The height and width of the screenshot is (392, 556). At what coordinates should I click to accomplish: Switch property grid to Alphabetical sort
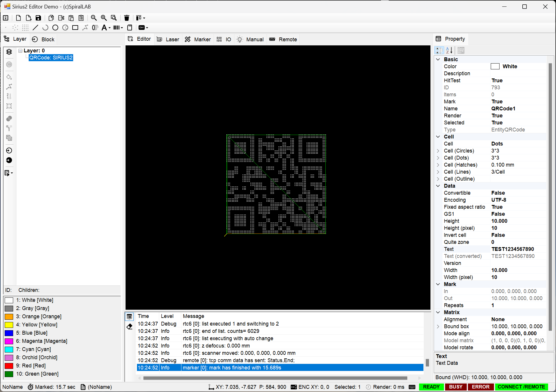pos(449,50)
